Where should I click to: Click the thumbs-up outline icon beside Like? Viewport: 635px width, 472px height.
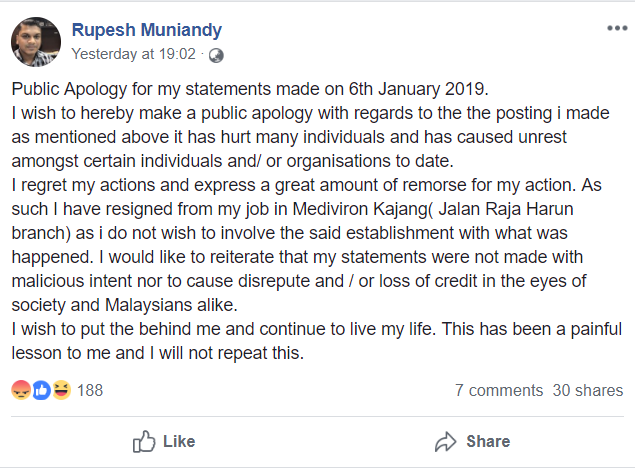[x=144, y=441]
